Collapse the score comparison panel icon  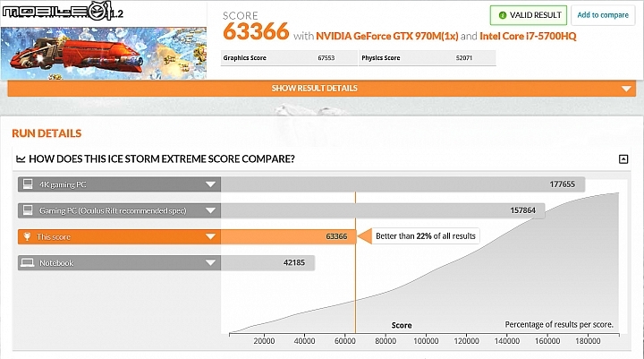coord(623,159)
